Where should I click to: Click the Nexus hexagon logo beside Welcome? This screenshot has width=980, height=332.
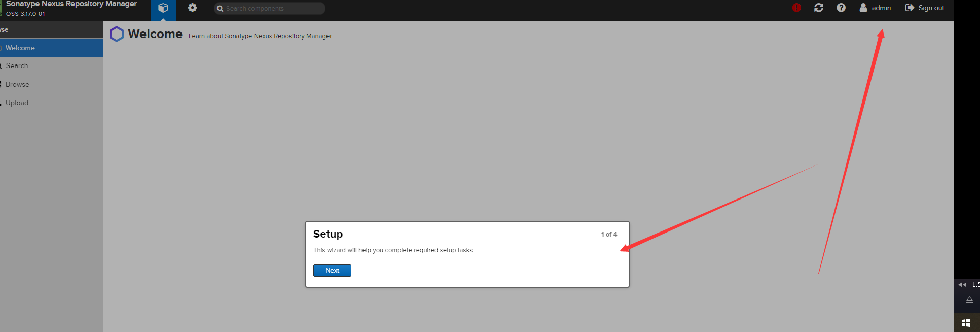pos(117,34)
